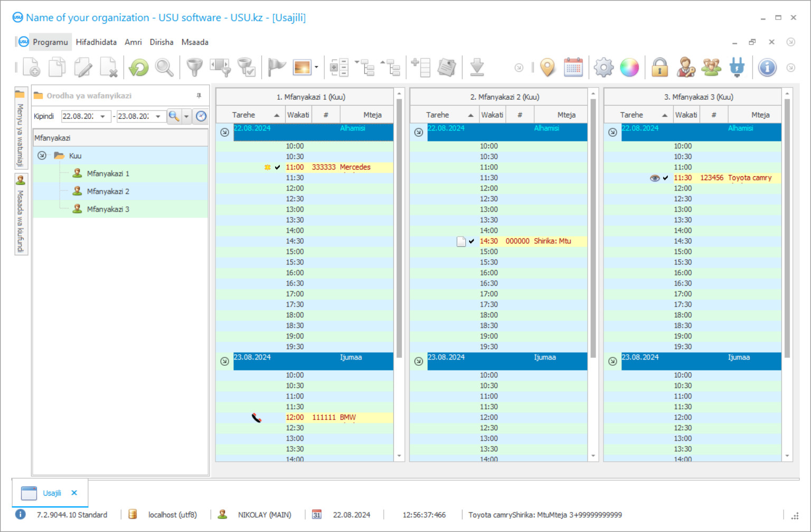Toggle the checkmark on 11:30 Toyota camry appointment

click(x=665, y=178)
